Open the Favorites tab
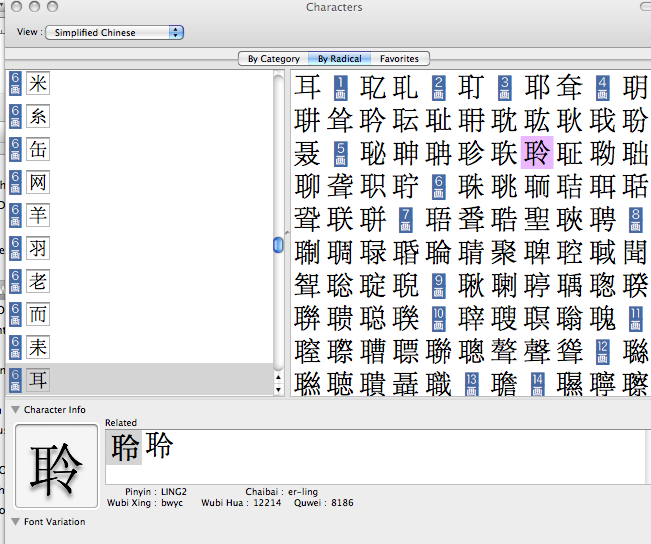The image size is (651, 544). click(x=399, y=59)
